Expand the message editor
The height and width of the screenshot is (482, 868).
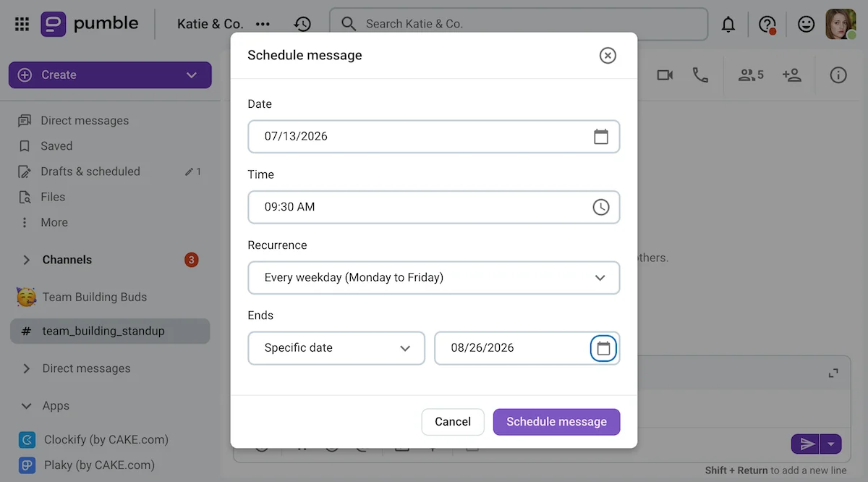833,373
